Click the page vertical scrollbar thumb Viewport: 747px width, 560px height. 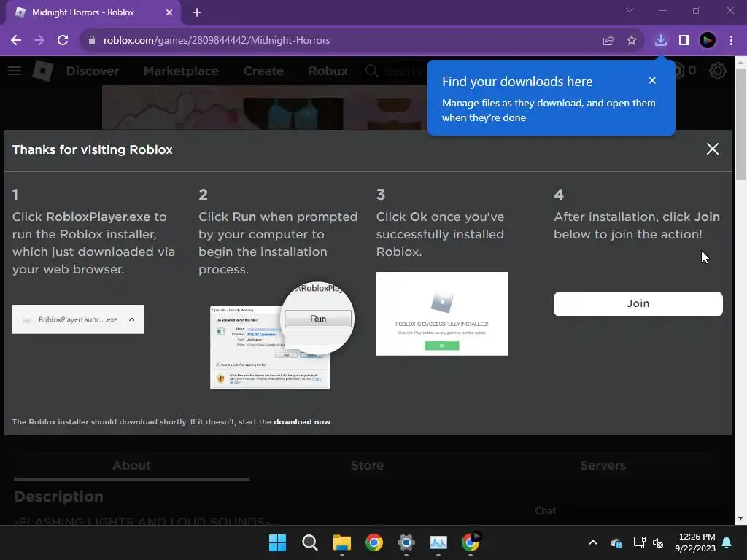740,124
